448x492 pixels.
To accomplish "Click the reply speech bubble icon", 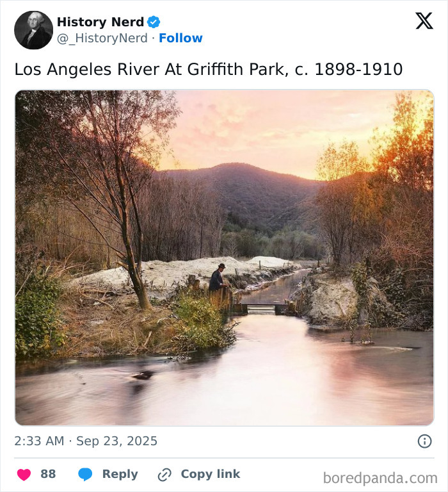I will 85,474.
